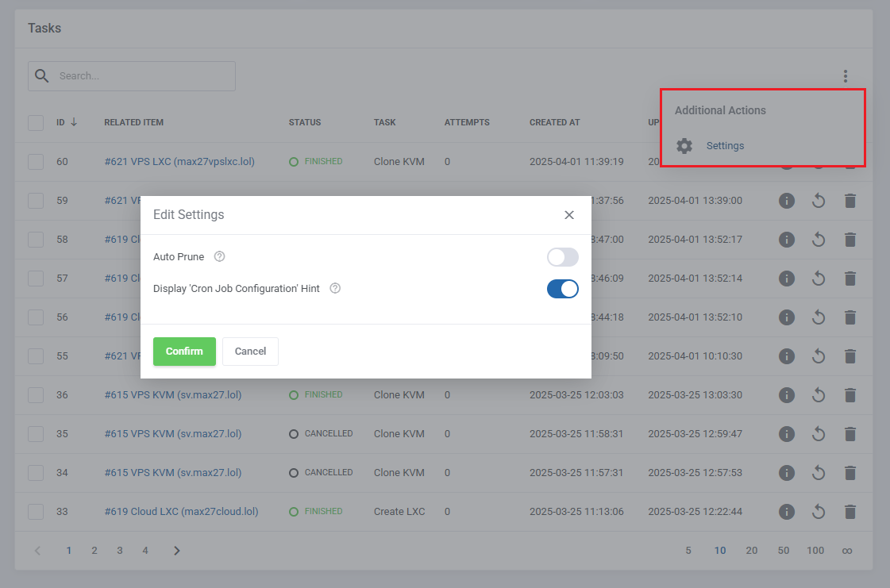Delete task 57
The height and width of the screenshot is (588, 890).
tap(850, 278)
